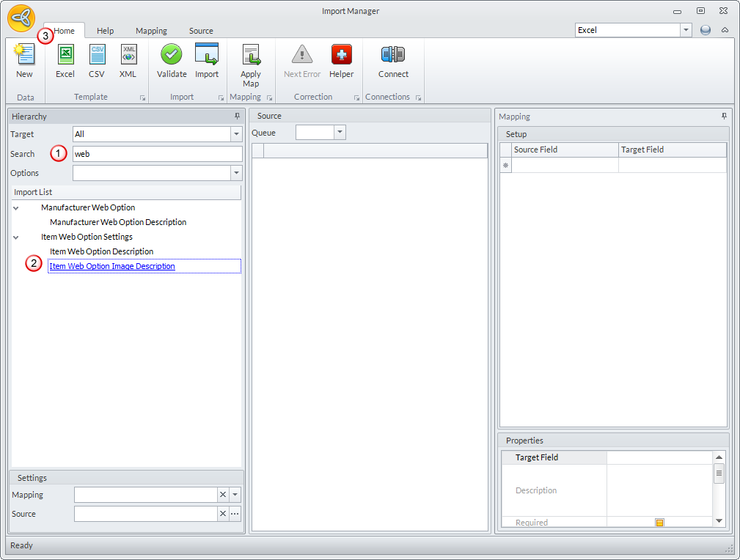Expand the Options dropdown
This screenshot has height=560, width=740.
tap(235, 173)
